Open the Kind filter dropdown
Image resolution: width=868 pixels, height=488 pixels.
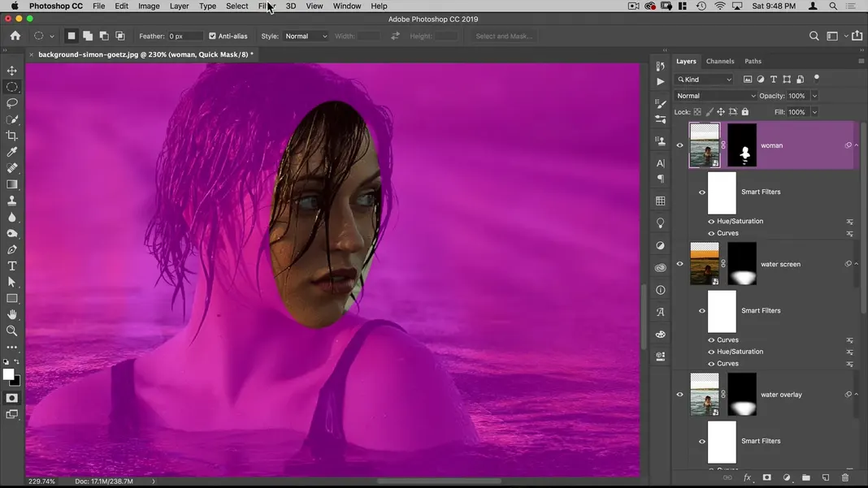click(704, 79)
